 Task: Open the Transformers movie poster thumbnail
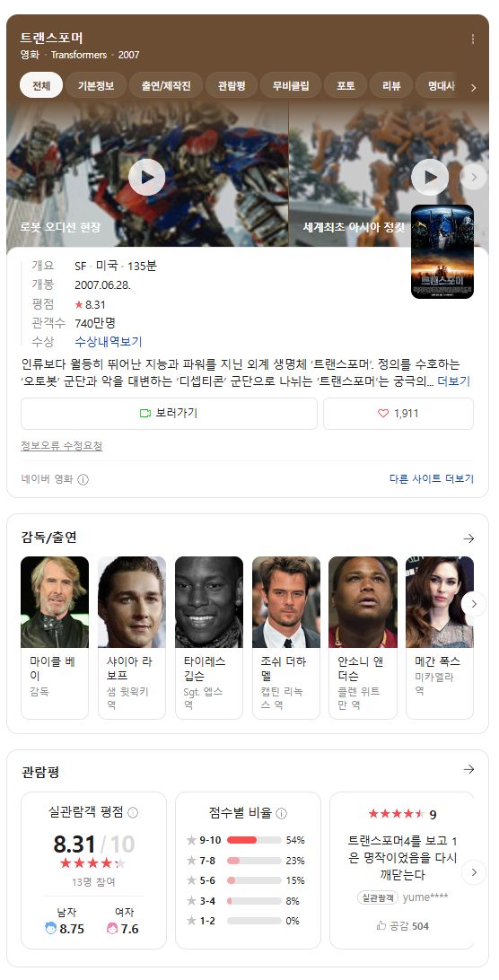click(442, 251)
